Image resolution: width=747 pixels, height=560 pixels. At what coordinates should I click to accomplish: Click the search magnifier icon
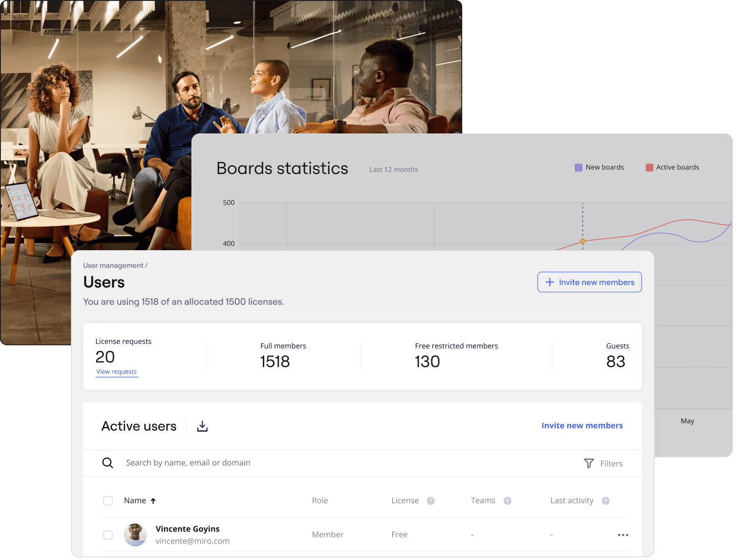coord(108,463)
